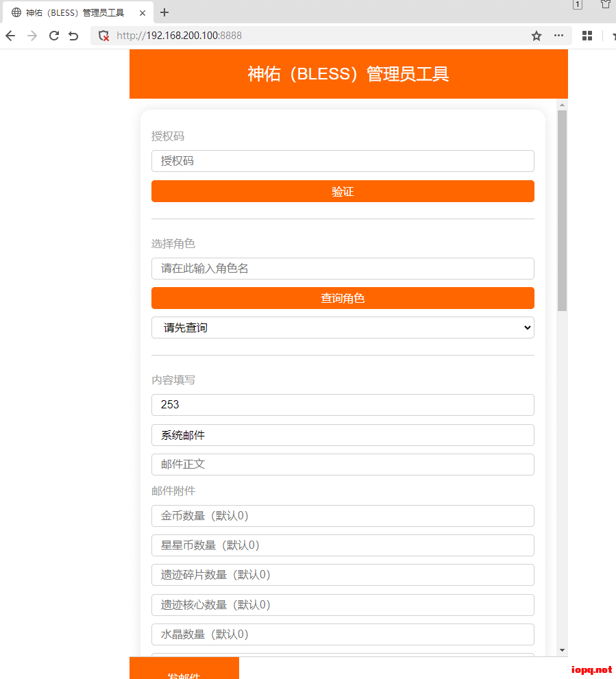Visit the iopq.net link
The width and height of the screenshot is (616, 679).
pos(590,669)
